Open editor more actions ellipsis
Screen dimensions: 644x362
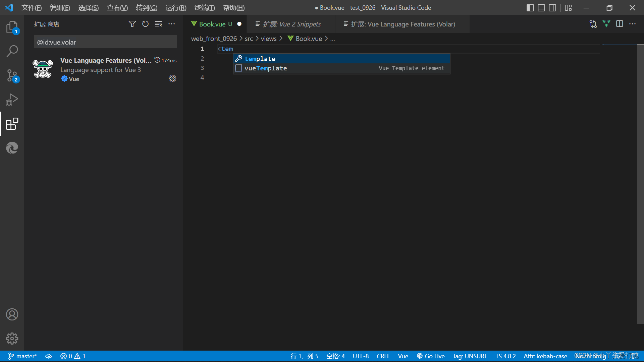coord(632,24)
